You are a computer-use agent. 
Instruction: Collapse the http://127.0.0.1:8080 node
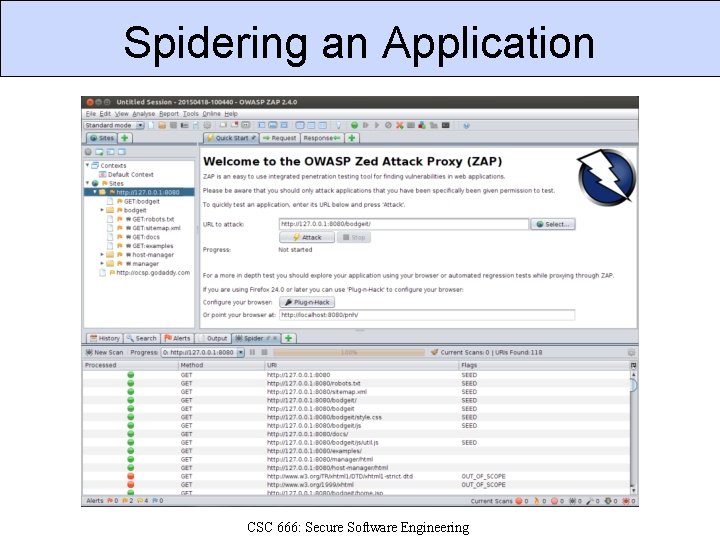pyautogui.click(x=95, y=192)
